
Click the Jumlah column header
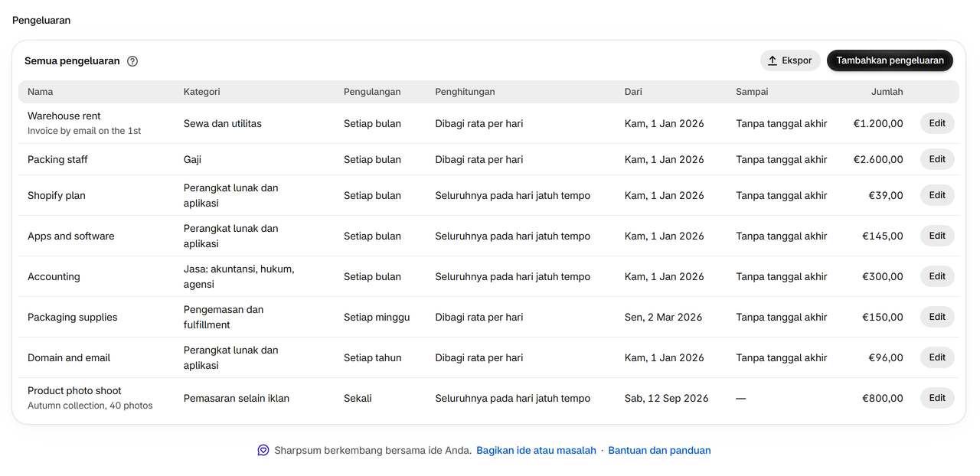tap(887, 92)
